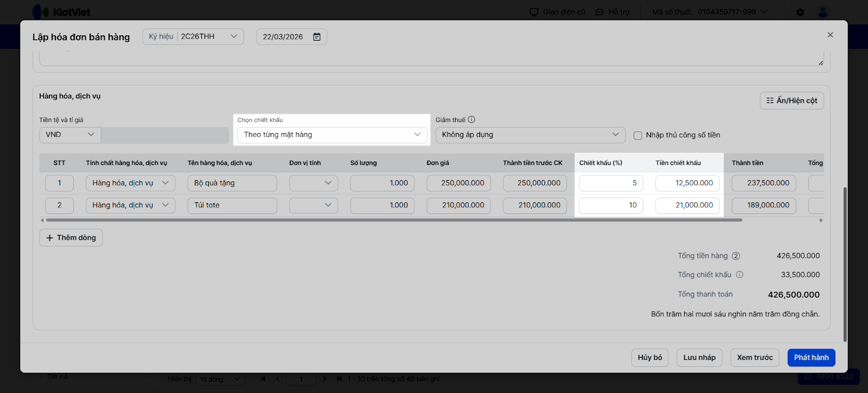
Task: Click the amount in words Bốn trăm hai mươi sáu nghìn
Action: tap(735, 314)
